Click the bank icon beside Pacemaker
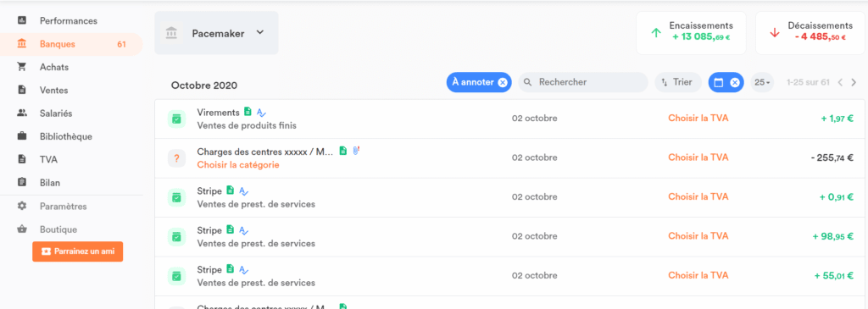Viewport: 868px width, 309px height. tap(171, 33)
